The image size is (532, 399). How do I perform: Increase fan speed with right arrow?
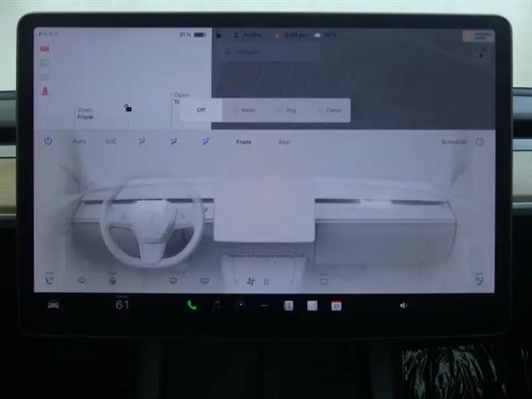pyautogui.click(x=291, y=281)
